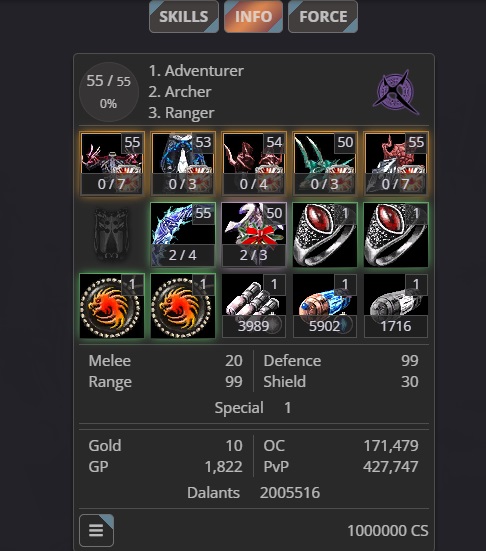This screenshot has width=486, height=551.
Task: Select the red armor item with level 54
Action: (x=254, y=163)
